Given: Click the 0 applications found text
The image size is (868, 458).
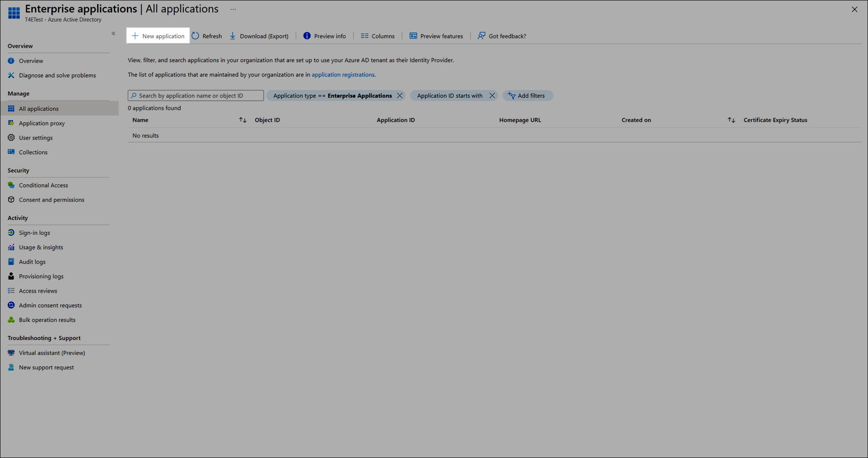Looking at the screenshot, I should click(154, 108).
